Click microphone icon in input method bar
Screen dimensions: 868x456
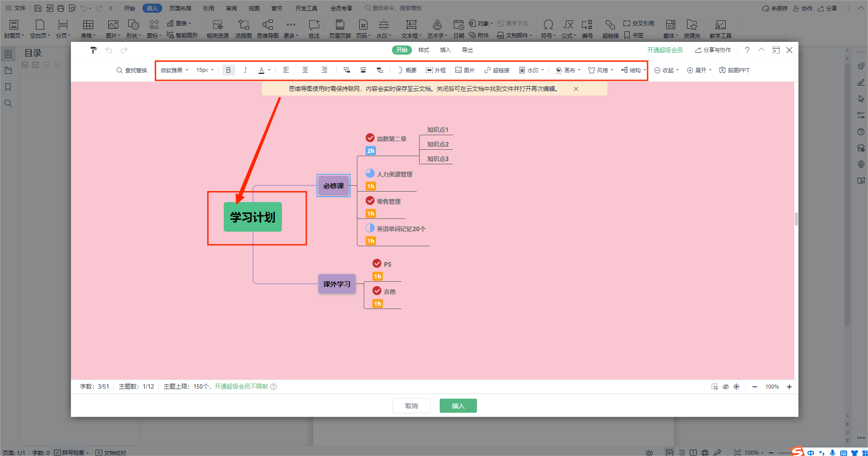click(x=833, y=452)
